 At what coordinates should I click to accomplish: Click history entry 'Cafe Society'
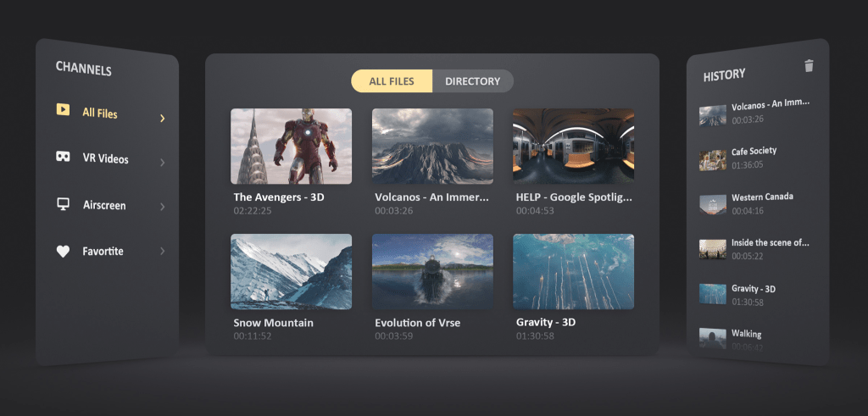pos(754,151)
